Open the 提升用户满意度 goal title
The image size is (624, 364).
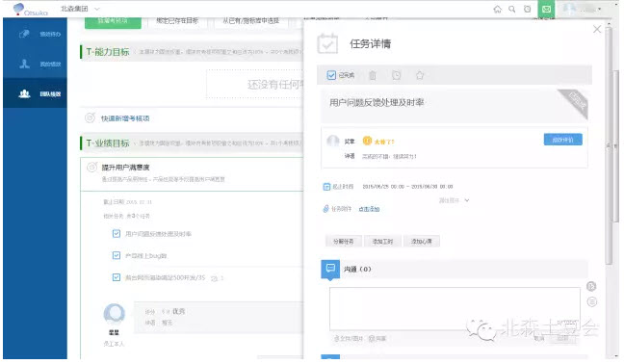point(126,168)
